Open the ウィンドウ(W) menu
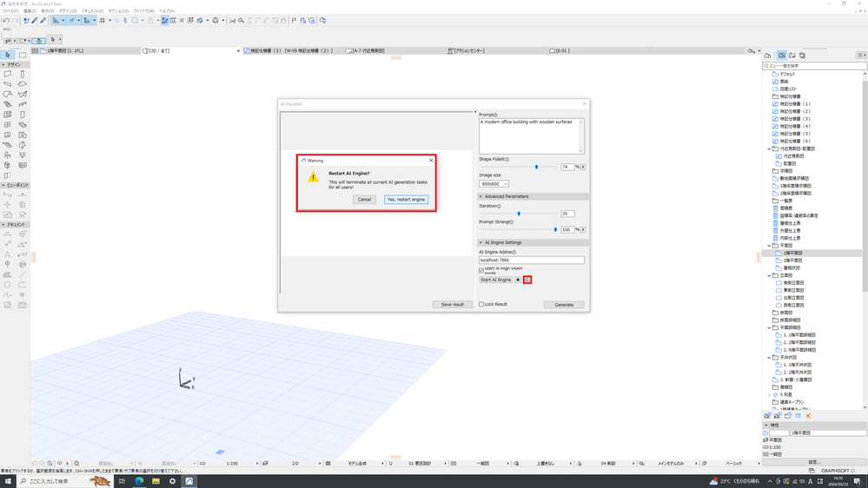 pyautogui.click(x=144, y=11)
